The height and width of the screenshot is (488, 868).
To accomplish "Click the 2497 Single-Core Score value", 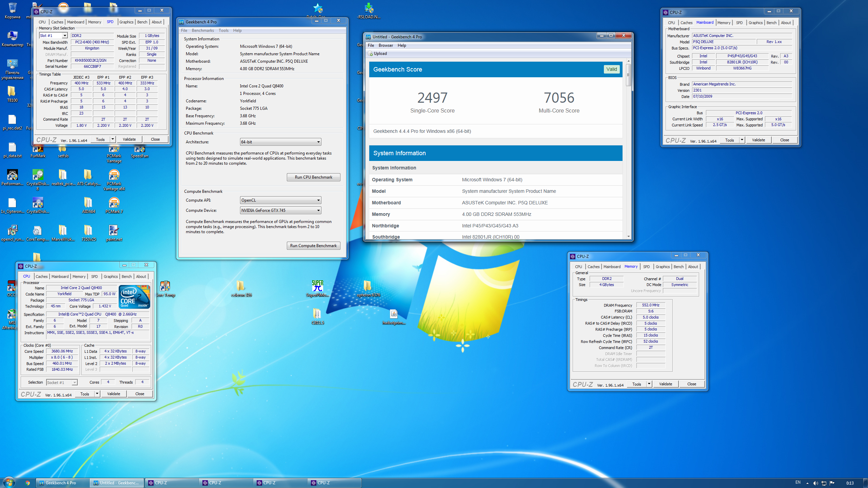I will [432, 98].
